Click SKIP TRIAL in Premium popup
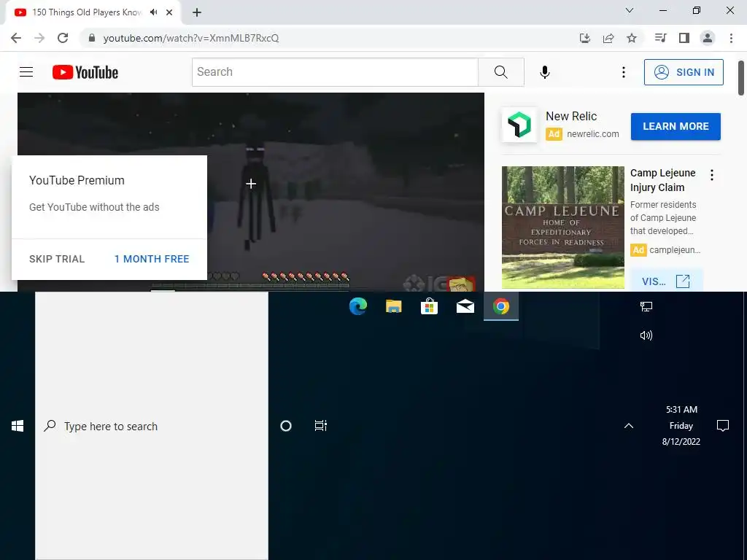 [x=57, y=259]
